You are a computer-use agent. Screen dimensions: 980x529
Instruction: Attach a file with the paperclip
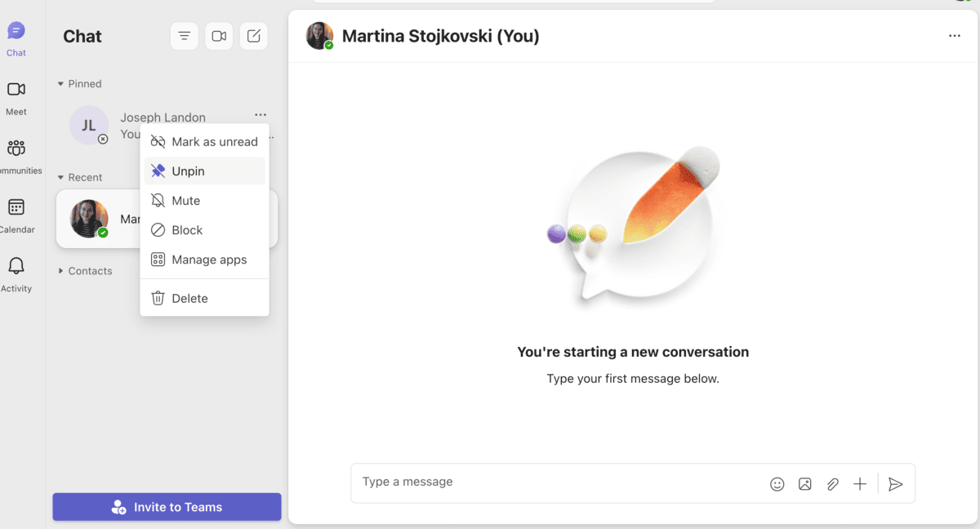832,483
